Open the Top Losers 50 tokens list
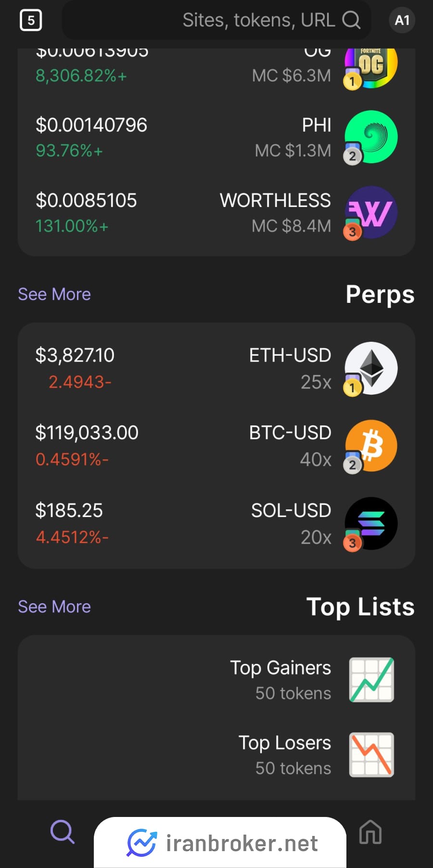433x868 pixels. 216,755
